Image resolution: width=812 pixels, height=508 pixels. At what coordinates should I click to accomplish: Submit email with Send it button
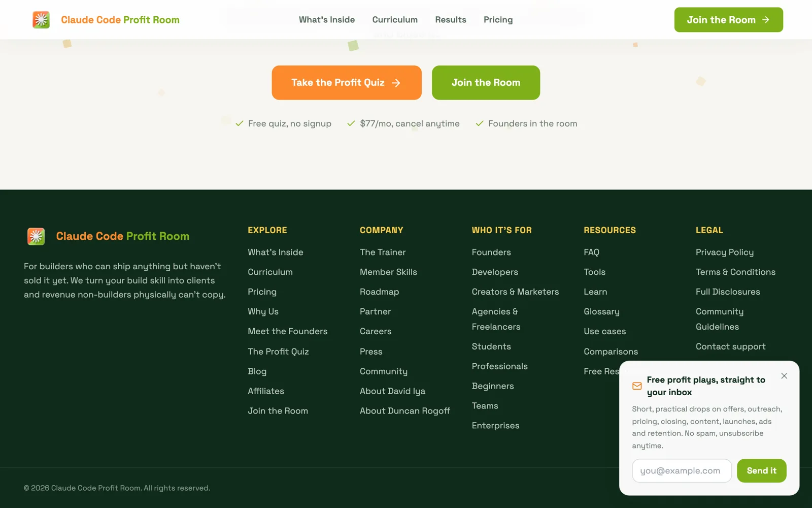[761, 471]
